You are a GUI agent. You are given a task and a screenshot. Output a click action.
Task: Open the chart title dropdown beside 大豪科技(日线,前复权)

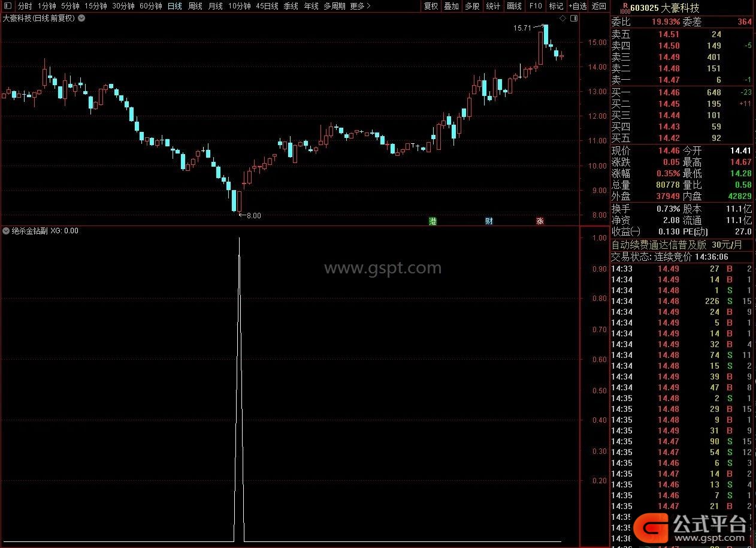pyautogui.click(x=81, y=18)
